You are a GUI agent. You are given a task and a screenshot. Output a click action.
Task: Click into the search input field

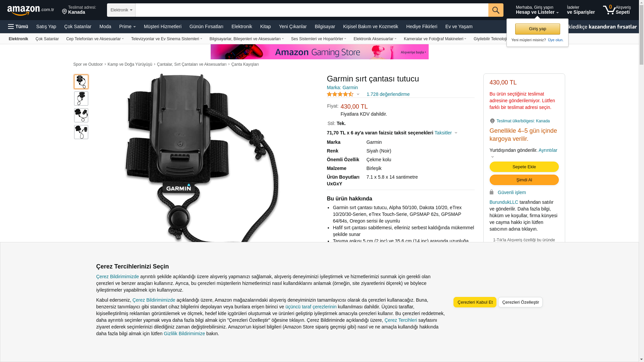tap(312, 10)
